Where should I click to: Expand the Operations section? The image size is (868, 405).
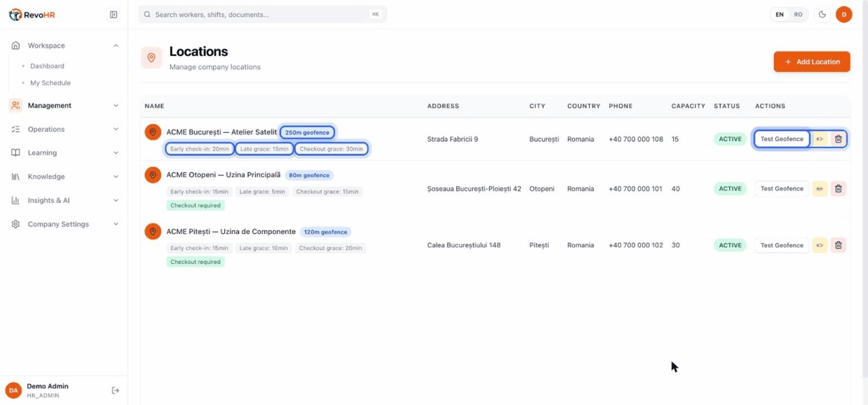click(65, 129)
